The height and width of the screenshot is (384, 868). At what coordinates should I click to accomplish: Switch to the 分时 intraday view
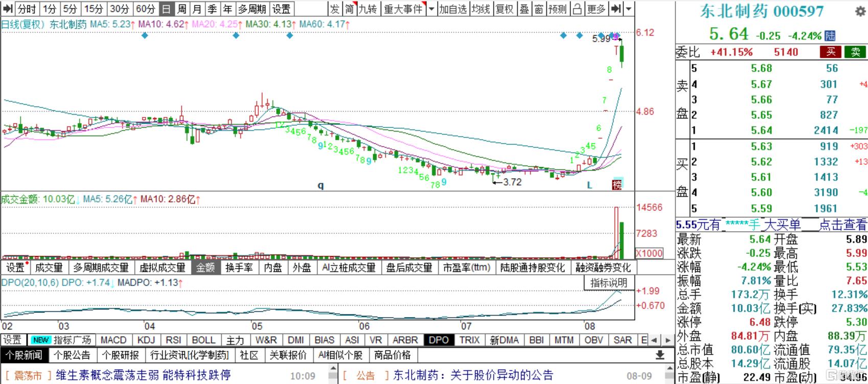coord(27,9)
